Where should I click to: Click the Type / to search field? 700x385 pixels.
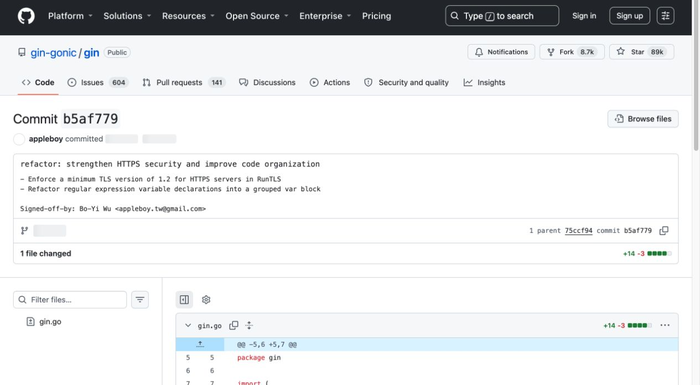[502, 16]
